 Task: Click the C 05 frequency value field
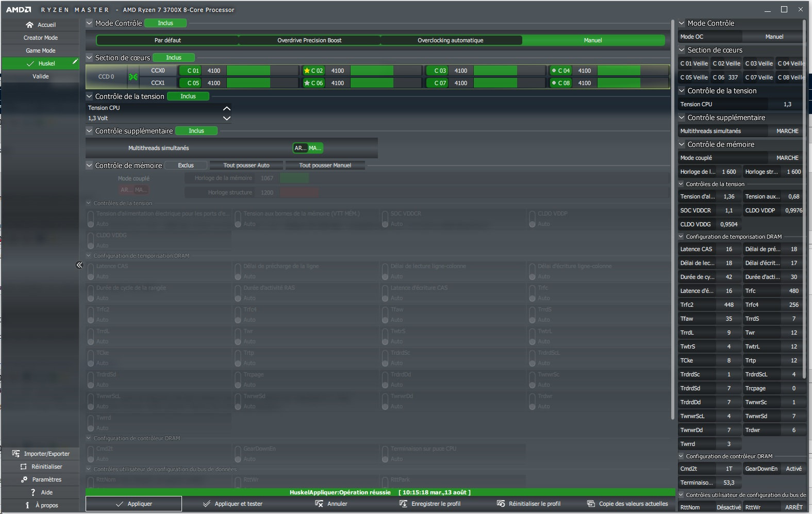tap(214, 83)
